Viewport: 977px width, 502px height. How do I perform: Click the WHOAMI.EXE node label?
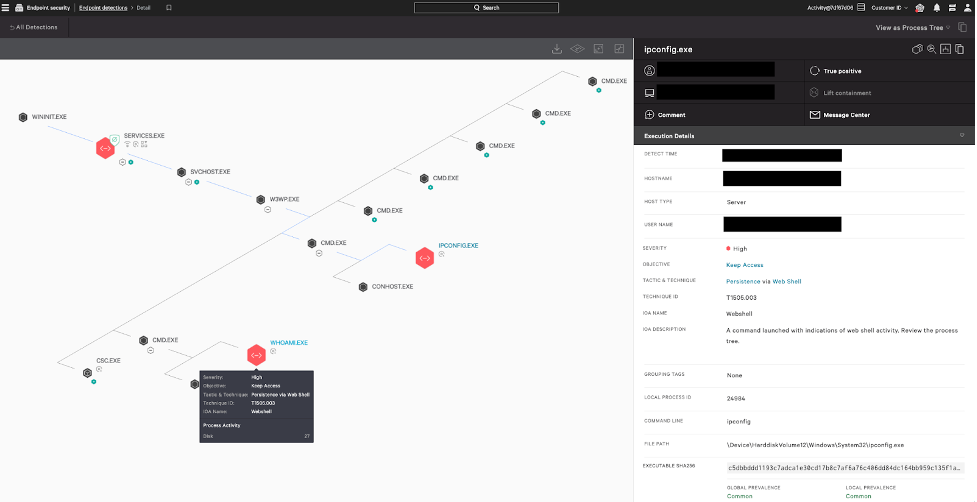point(288,343)
